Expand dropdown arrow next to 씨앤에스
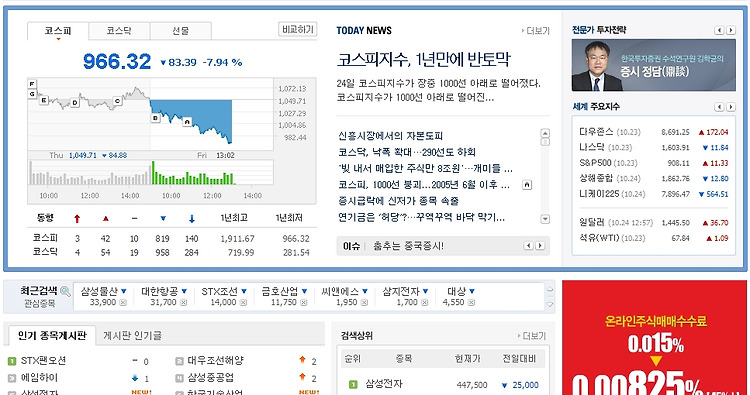The image size is (750, 395). (365, 291)
